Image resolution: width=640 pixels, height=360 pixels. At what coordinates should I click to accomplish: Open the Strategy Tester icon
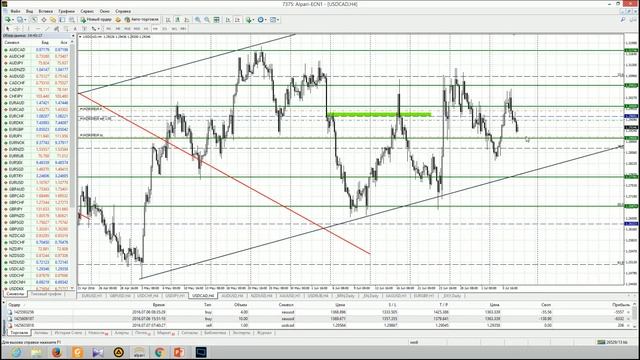[72, 20]
